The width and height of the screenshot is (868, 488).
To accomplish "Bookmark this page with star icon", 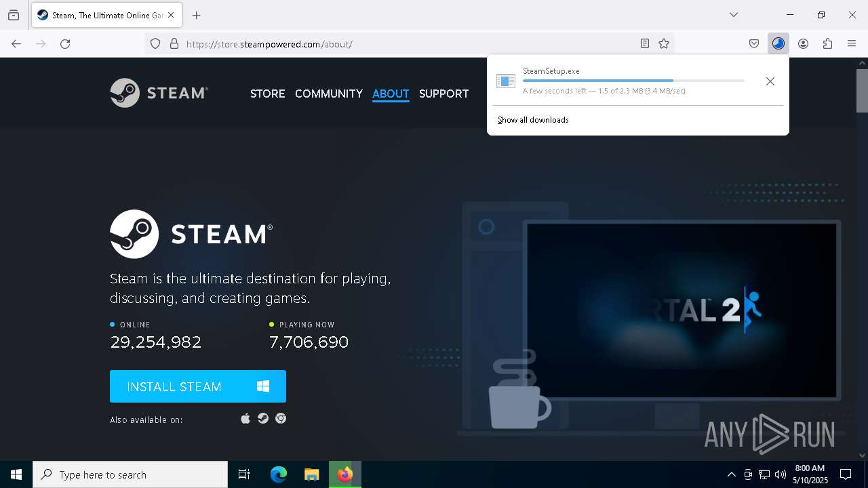I will tap(664, 43).
